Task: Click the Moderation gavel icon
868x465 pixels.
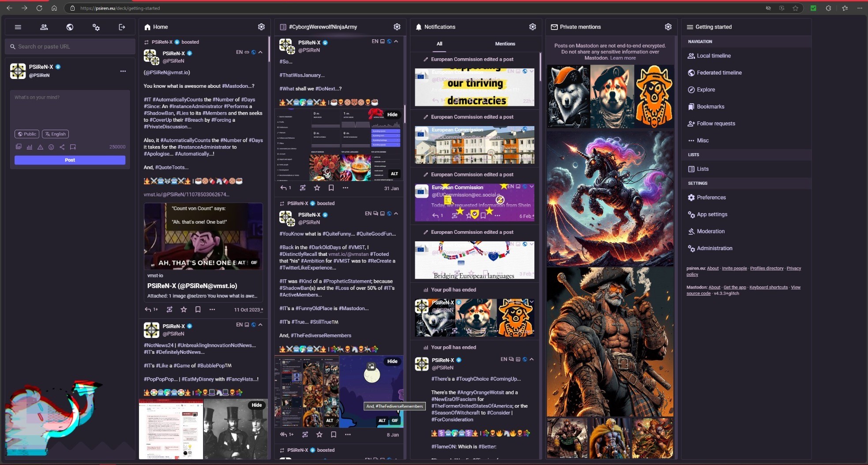Action: 691,231
